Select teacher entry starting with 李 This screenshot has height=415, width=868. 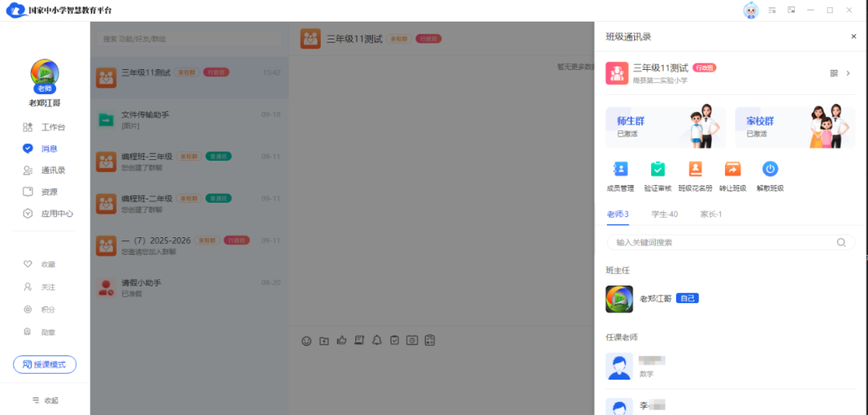point(731,406)
